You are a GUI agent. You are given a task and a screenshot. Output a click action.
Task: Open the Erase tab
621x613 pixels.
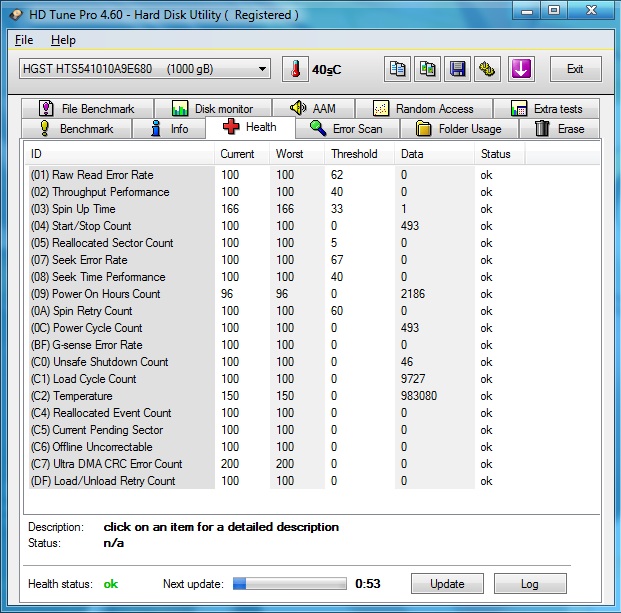[559, 129]
